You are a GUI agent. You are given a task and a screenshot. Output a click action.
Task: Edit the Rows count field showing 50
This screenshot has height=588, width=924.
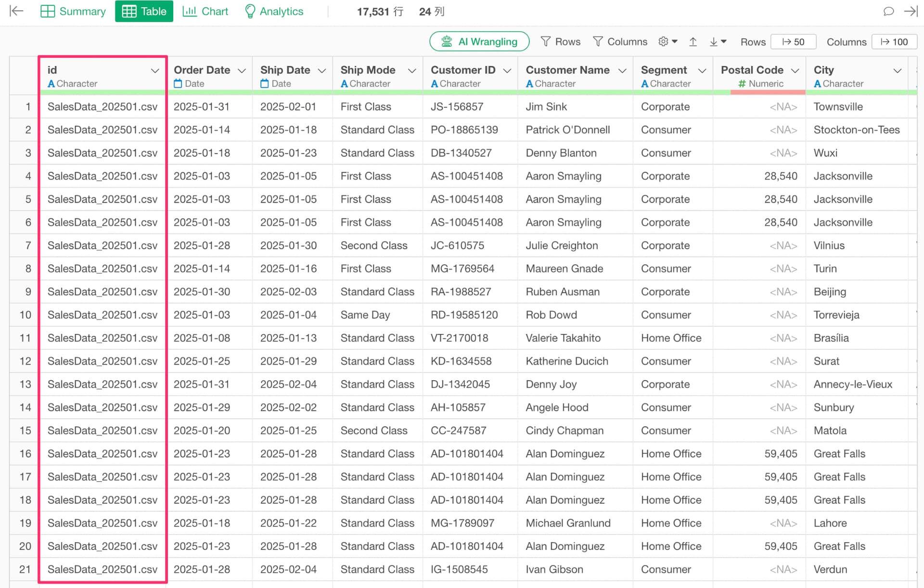(794, 42)
